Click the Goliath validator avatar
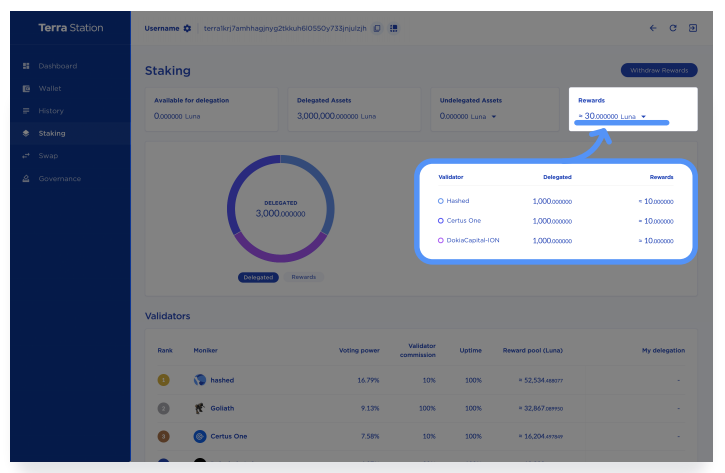 click(200, 408)
